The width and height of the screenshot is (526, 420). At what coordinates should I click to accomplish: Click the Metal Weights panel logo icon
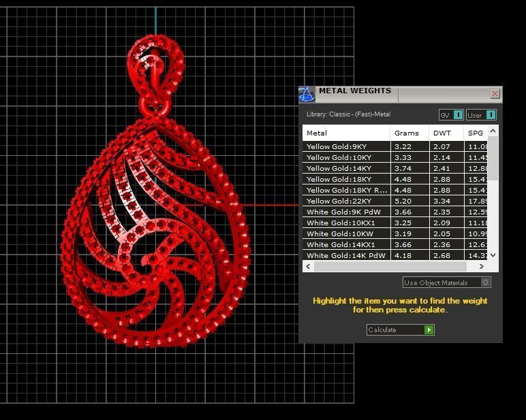307,94
